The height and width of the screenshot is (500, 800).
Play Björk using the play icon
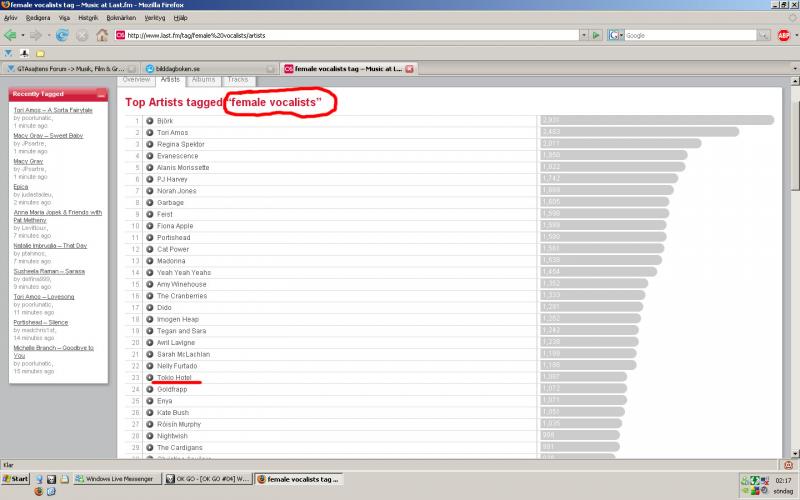(149, 121)
